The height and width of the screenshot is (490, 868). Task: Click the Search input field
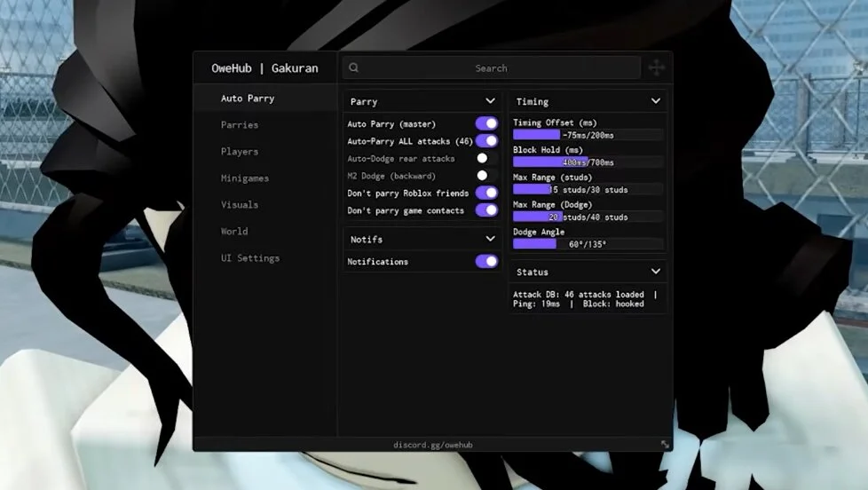(492, 67)
